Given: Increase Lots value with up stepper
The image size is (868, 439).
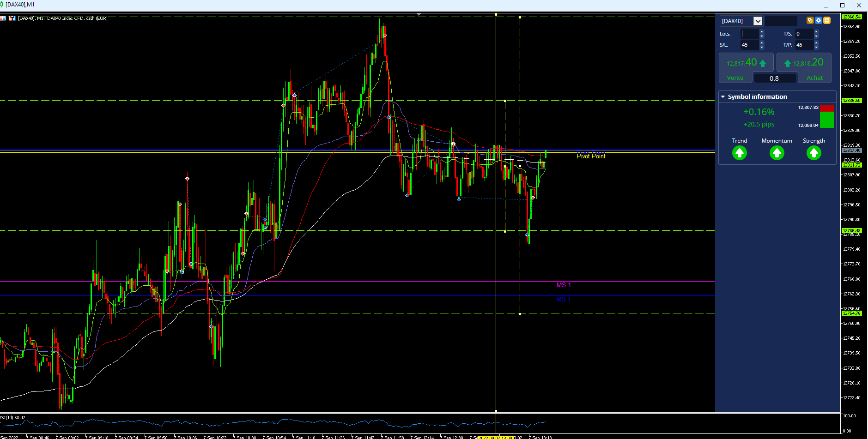Looking at the screenshot, I should (762, 31).
